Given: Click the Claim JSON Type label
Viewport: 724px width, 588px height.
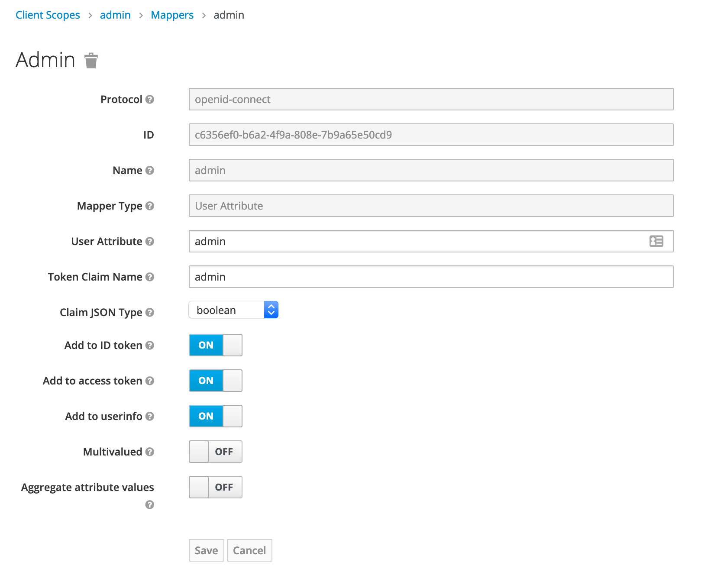Looking at the screenshot, I should click(101, 313).
